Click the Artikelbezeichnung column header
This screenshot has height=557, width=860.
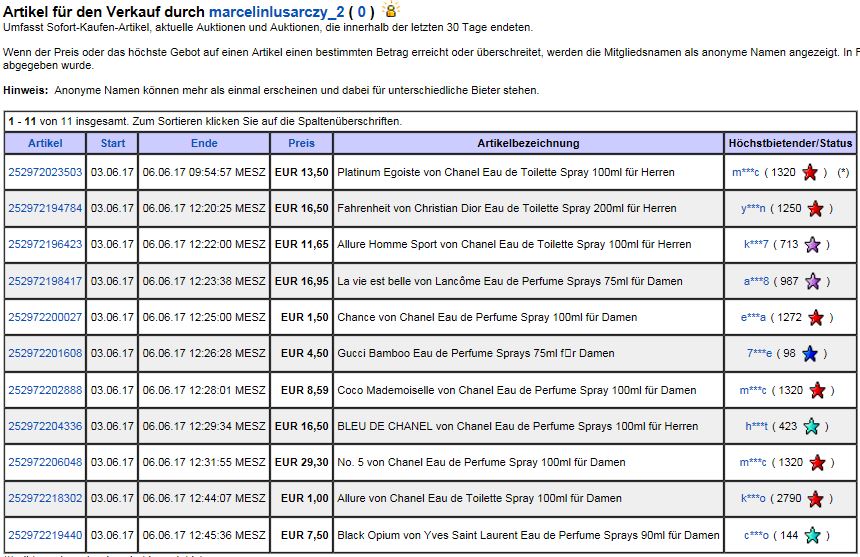pyautogui.click(x=528, y=144)
